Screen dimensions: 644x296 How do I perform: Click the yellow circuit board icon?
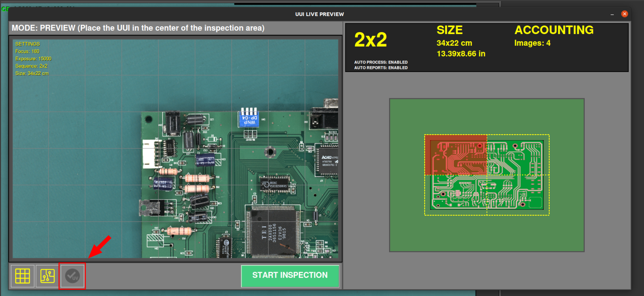(47, 276)
